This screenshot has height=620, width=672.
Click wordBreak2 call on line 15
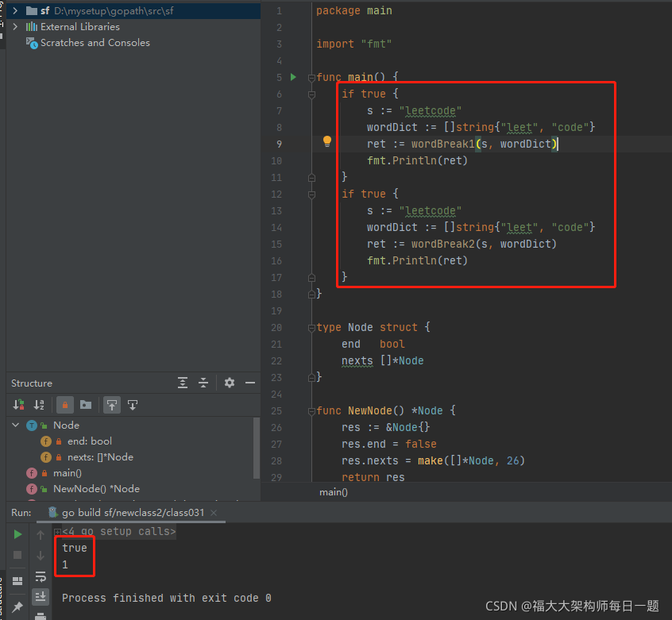click(x=442, y=244)
